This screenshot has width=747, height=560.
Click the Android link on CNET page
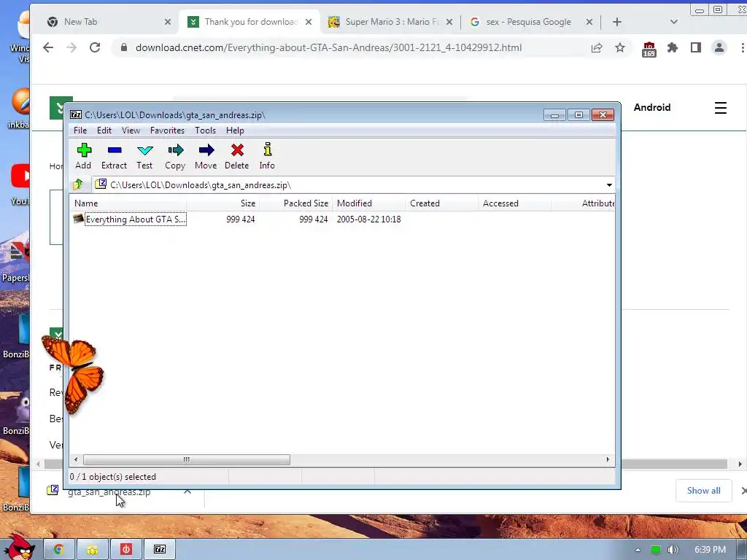coord(651,108)
